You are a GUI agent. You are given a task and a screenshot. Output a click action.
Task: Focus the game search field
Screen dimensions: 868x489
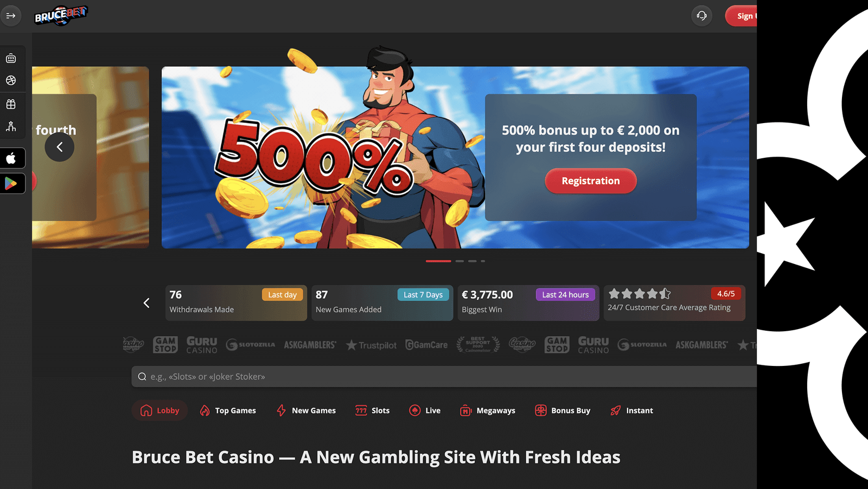click(x=444, y=376)
